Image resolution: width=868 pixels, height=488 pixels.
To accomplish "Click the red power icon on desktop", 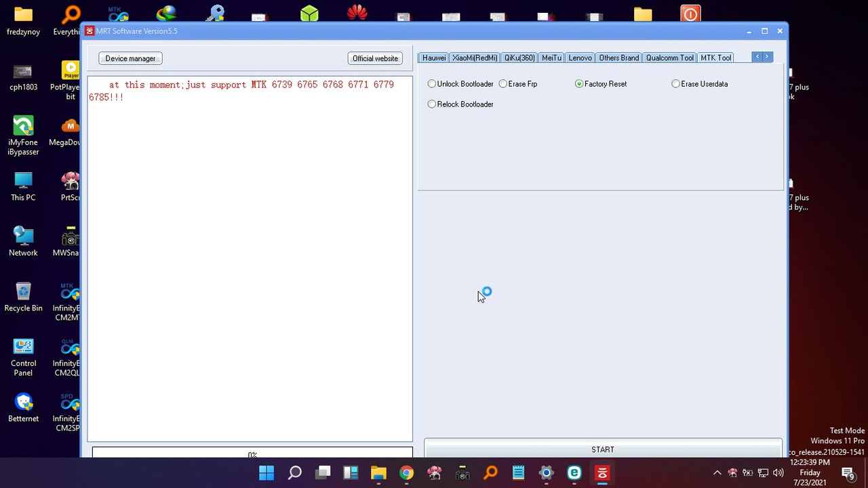I will (690, 14).
